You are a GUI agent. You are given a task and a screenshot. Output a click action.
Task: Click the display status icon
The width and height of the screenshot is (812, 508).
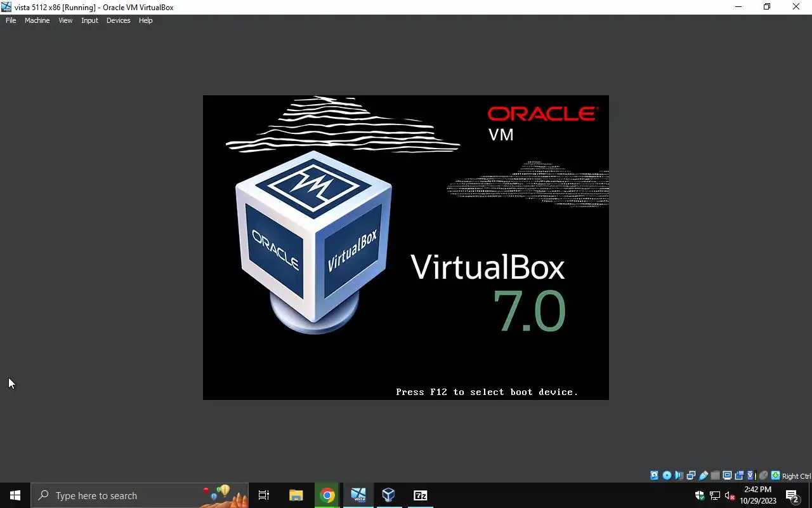pos(727,476)
